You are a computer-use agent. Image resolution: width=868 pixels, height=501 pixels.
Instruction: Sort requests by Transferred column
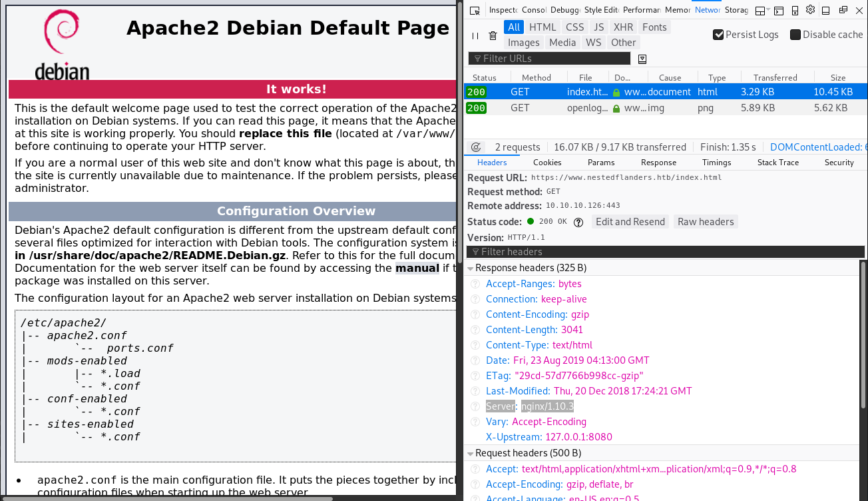pos(775,77)
